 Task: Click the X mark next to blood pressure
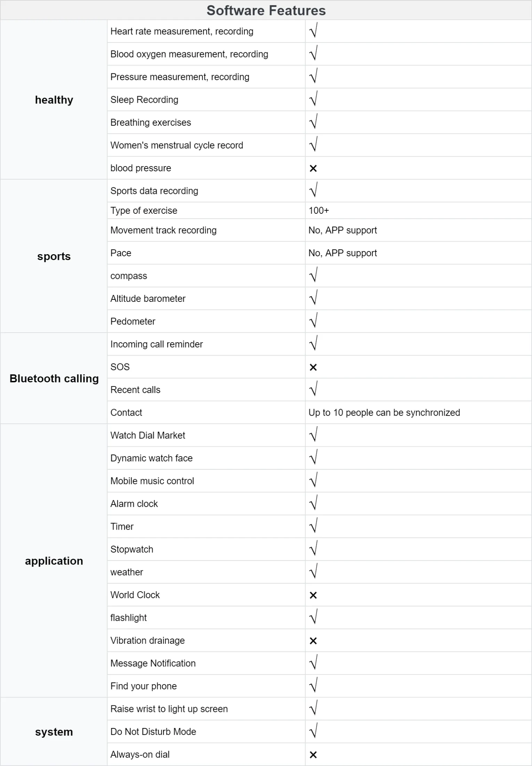point(313,169)
